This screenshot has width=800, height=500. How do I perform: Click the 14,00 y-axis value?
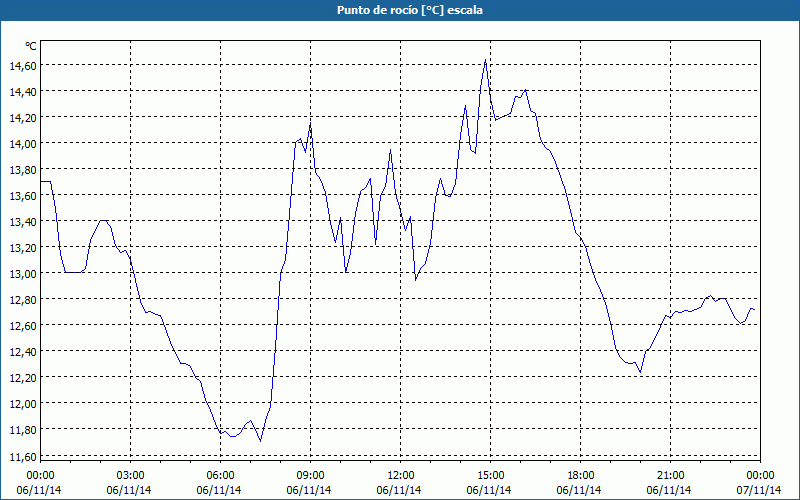[23, 143]
